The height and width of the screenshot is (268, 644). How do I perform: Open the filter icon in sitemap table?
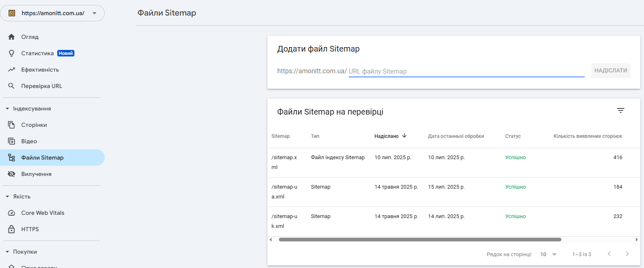tap(621, 110)
